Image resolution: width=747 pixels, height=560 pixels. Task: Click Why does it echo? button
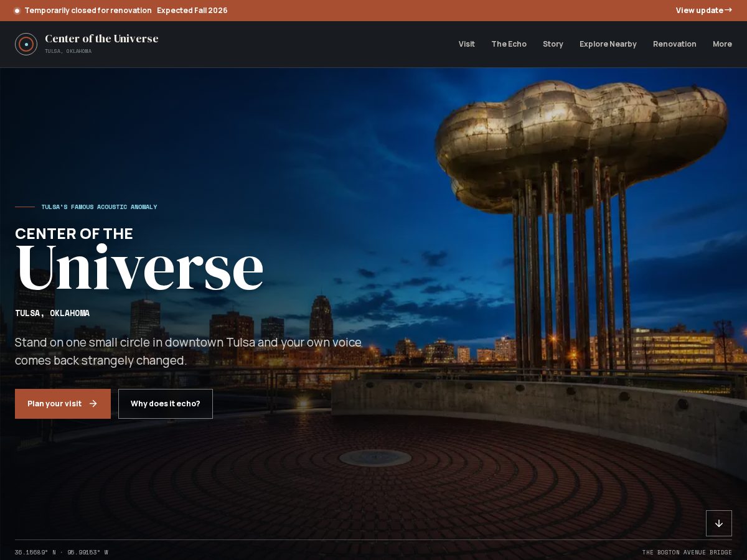[x=166, y=404]
